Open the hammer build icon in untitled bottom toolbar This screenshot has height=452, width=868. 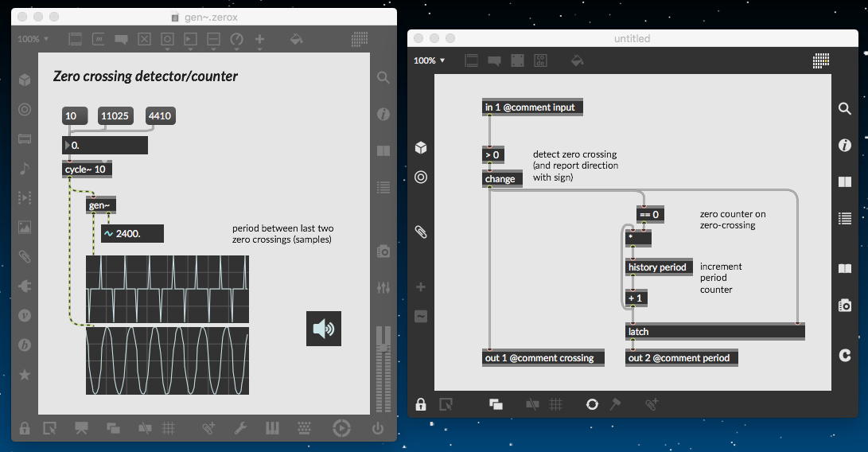pyautogui.click(x=615, y=404)
